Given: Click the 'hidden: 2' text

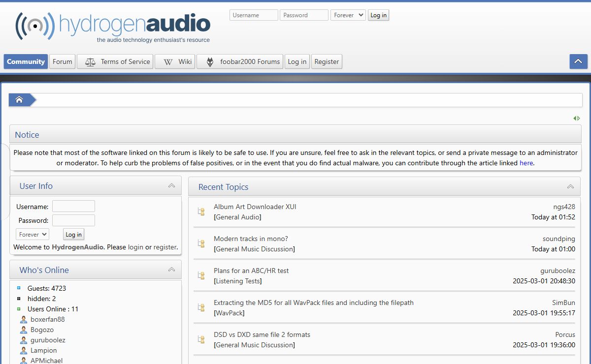Looking at the screenshot, I should 42,299.
